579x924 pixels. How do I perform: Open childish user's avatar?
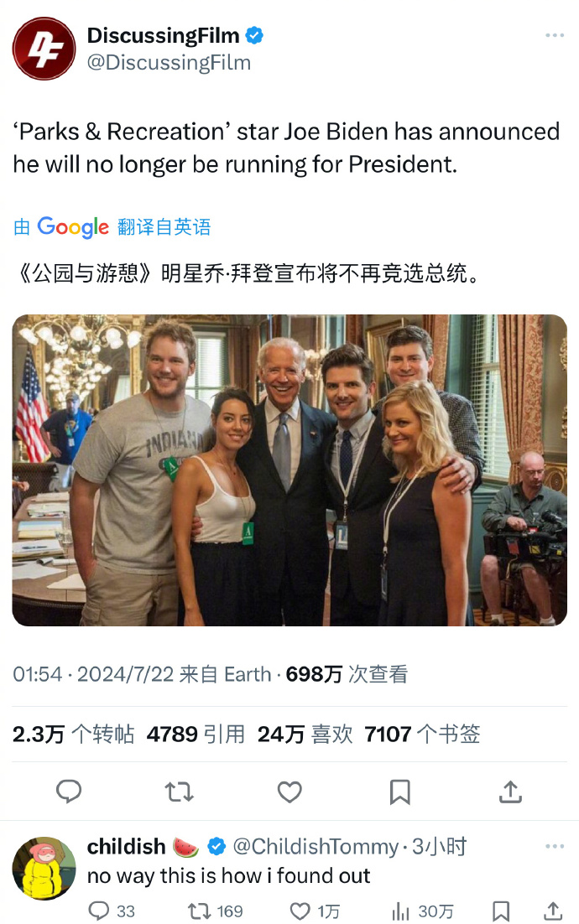point(44,868)
